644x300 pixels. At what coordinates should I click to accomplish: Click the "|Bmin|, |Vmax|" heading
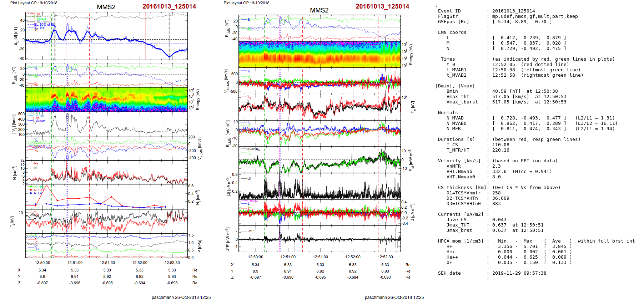pyautogui.click(x=455, y=86)
